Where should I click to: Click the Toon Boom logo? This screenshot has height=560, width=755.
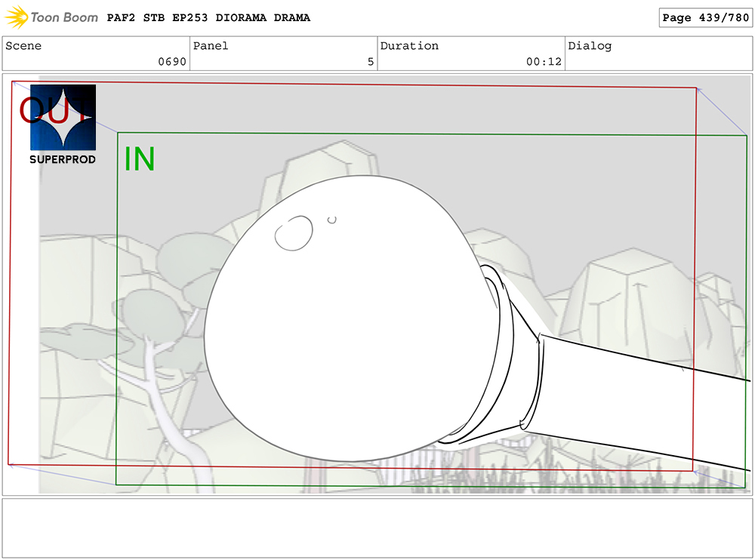point(51,17)
